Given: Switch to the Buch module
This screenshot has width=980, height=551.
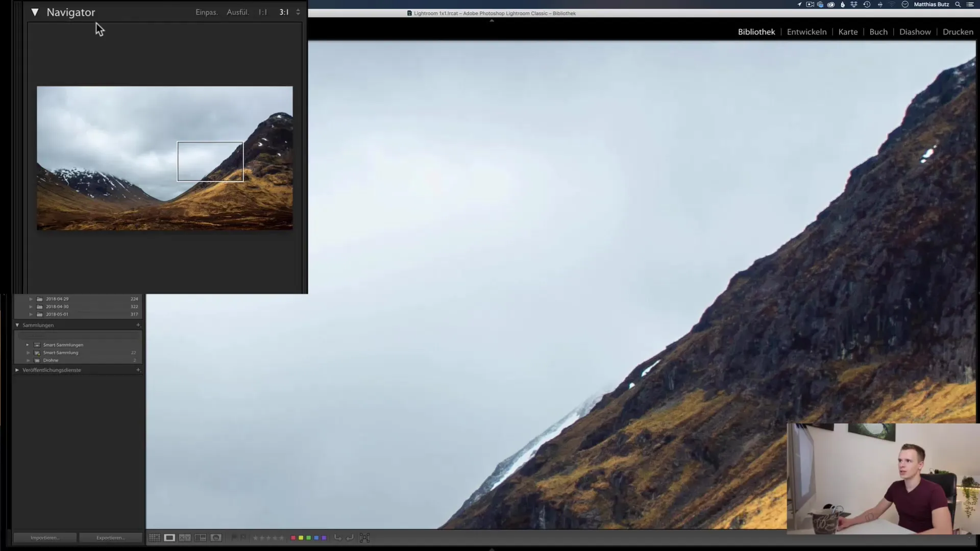Looking at the screenshot, I should pyautogui.click(x=878, y=32).
